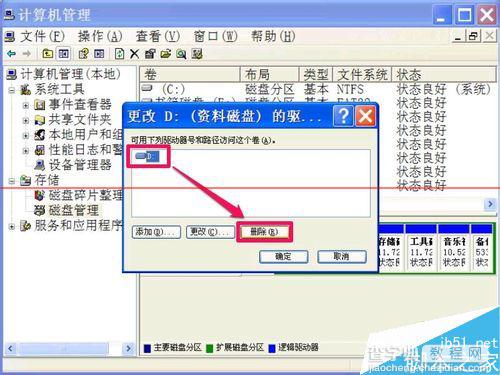This screenshot has height=375, width=500.
Task: Click the last toolbar icon with checkmark
Action: tap(197, 53)
